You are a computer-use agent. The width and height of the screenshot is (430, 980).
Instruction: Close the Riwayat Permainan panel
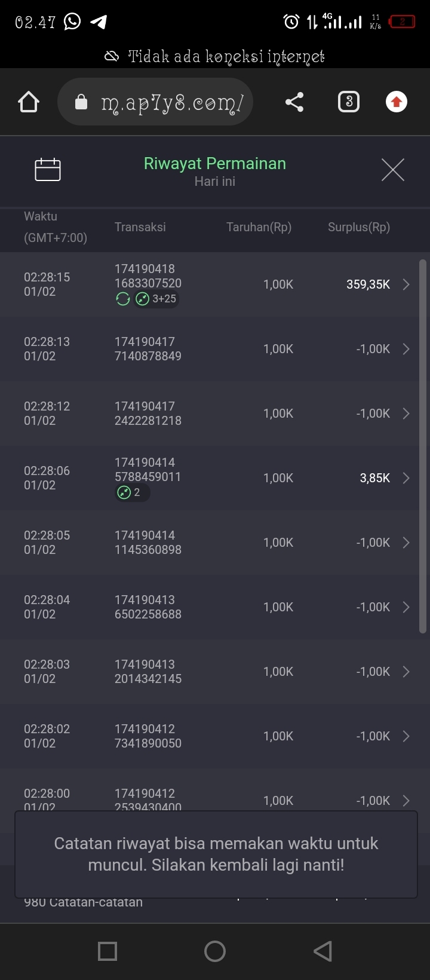(392, 170)
